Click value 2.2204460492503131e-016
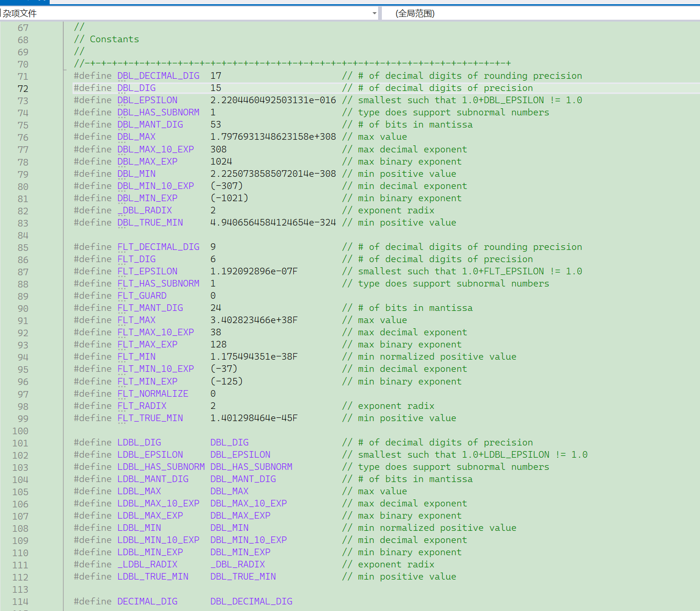Image resolution: width=700 pixels, height=611 pixels. pos(273,100)
